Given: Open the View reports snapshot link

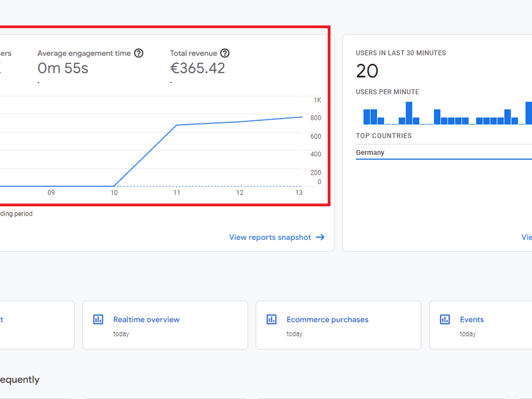Looking at the screenshot, I should coord(270,237).
